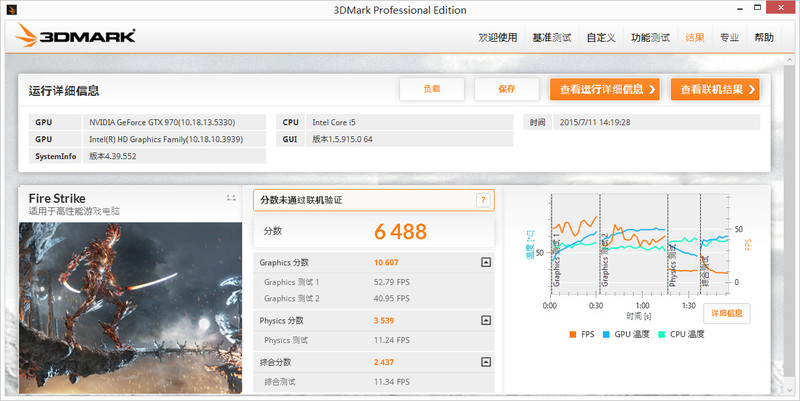800x401 pixels.
Task: Open the question mark help icon
Action: [483, 200]
